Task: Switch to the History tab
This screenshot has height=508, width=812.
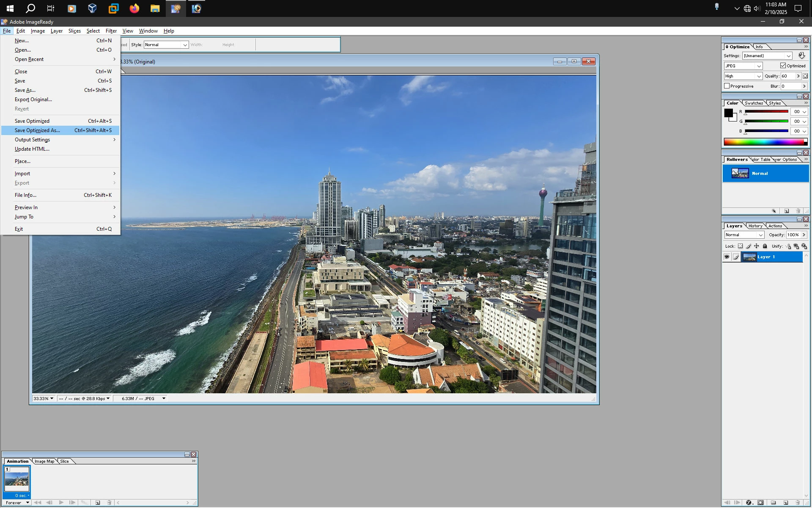Action: pyautogui.click(x=755, y=226)
